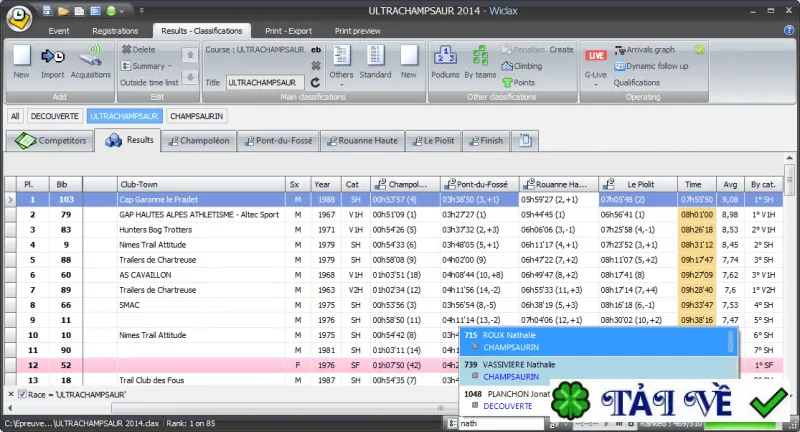Image resolution: width=800 pixels, height=432 pixels.
Task: Click the Title input field ULTRACHAMPSAUR
Action: pyautogui.click(x=265, y=82)
